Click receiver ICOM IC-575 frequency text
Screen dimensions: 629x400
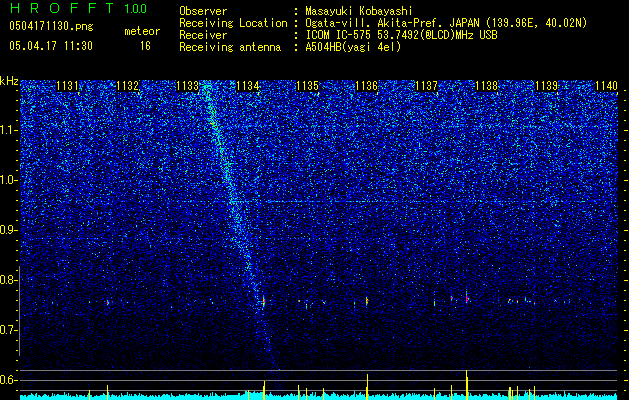point(401,35)
